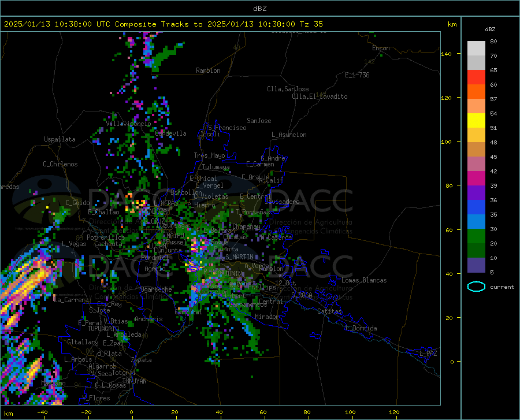
Task: Click the 'Gltallary' map label
Action: pos(83,342)
